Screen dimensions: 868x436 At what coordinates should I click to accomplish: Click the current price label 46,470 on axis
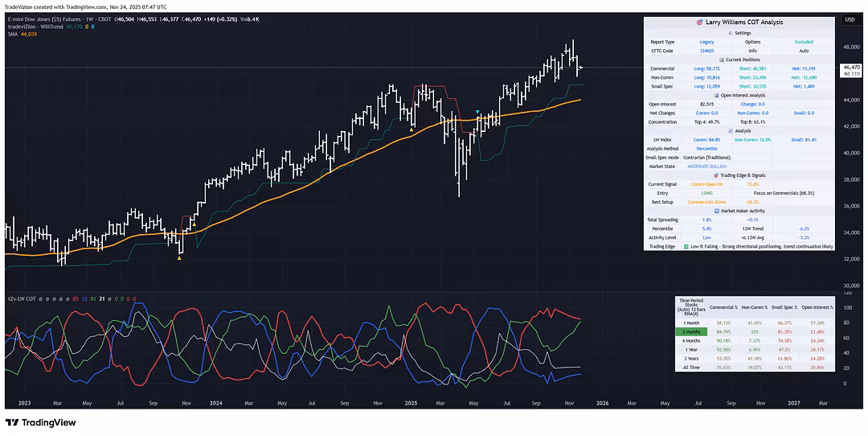pos(850,68)
